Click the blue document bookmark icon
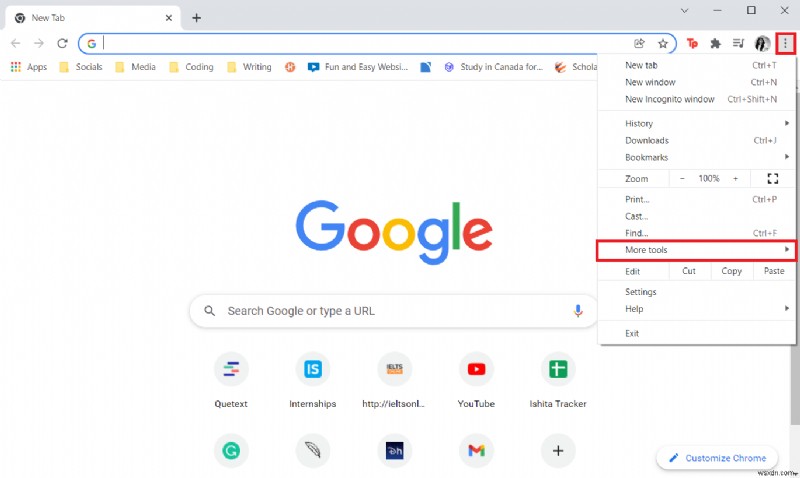 click(x=426, y=67)
